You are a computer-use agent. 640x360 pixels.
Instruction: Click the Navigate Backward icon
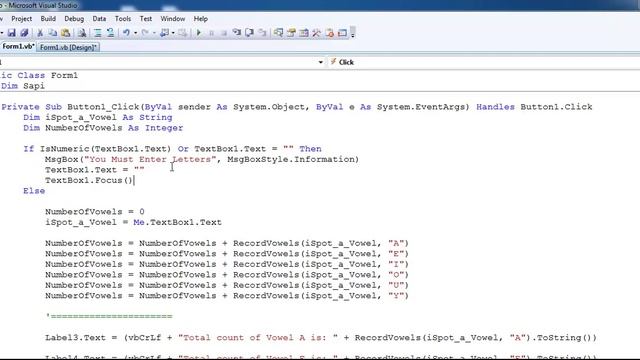[x=164, y=33]
